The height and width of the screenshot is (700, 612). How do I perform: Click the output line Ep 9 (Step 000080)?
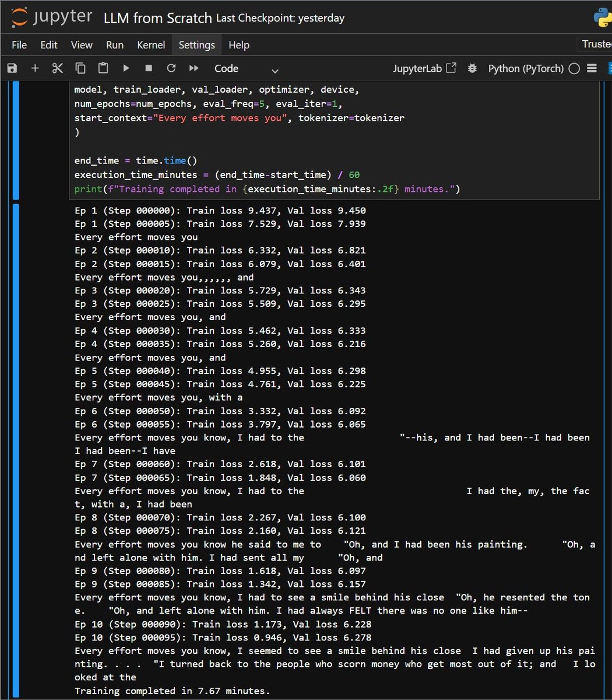tap(220, 571)
